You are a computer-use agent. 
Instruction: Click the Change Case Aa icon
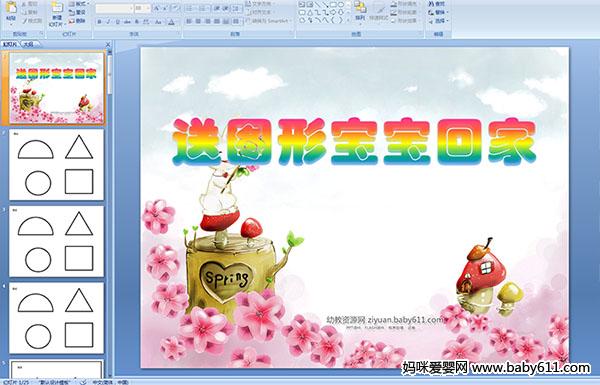click(158, 22)
